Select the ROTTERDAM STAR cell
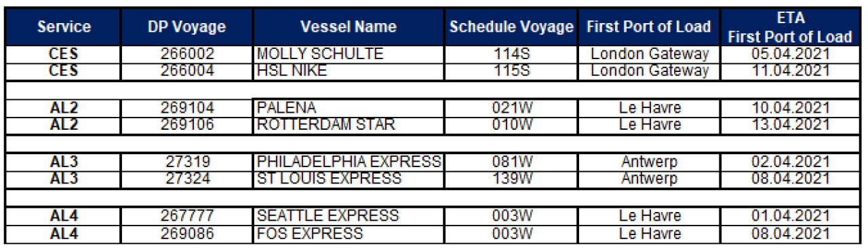868x248 pixels. pos(349,125)
